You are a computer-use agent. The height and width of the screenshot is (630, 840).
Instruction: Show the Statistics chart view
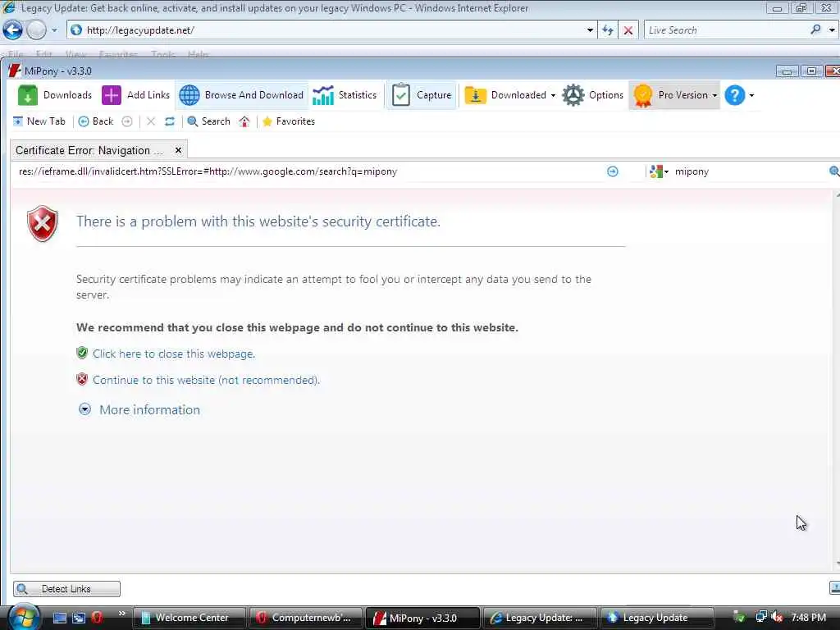(345, 95)
